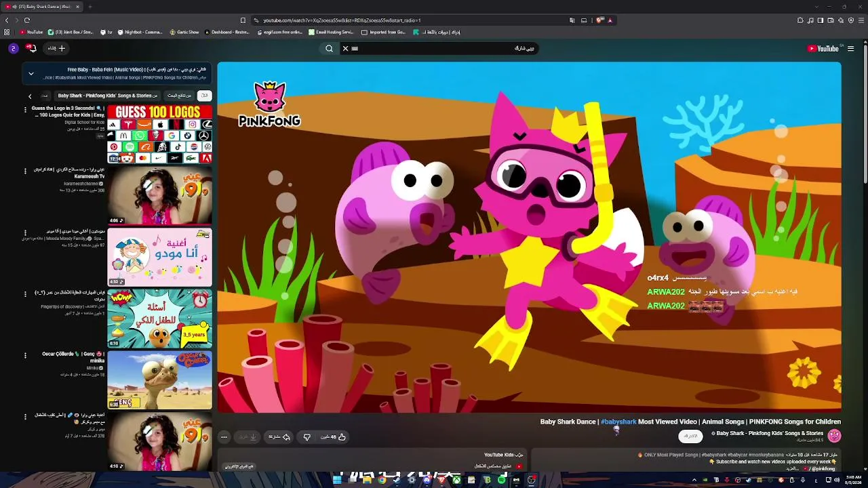The width and height of the screenshot is (868, 488).
Task: Click the browser address bar URL
Action: pyautogui.click(x=342, y=20)
